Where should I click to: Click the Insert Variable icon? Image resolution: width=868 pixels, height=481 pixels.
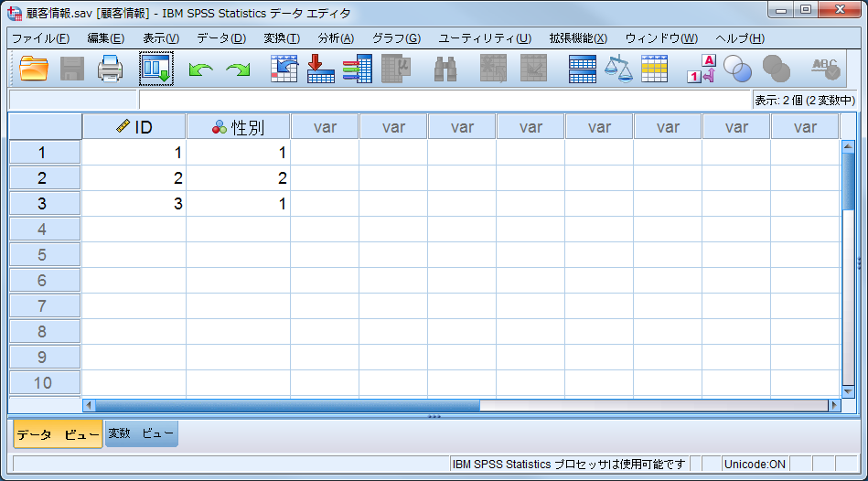click(533, 69)
